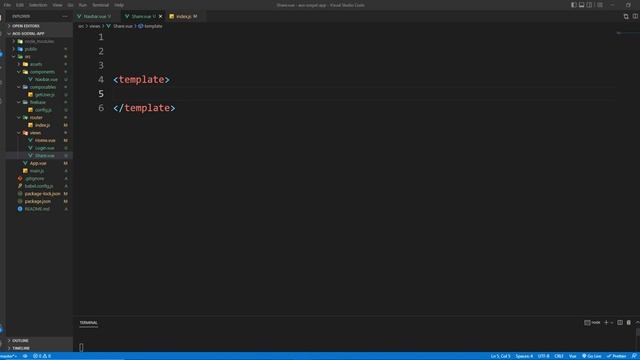Collapse the components folder
Screen dimensions: 640x360
[x=39, y=72]
